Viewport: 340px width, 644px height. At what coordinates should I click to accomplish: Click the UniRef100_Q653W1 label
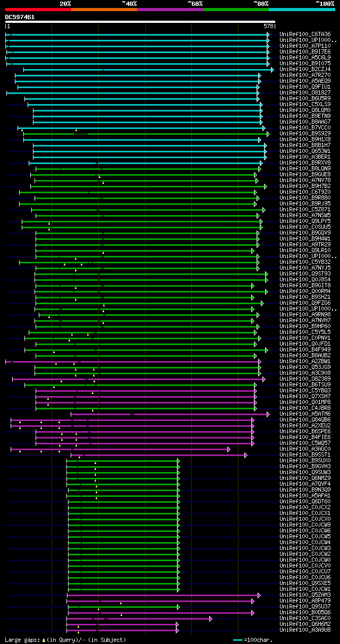305,151
